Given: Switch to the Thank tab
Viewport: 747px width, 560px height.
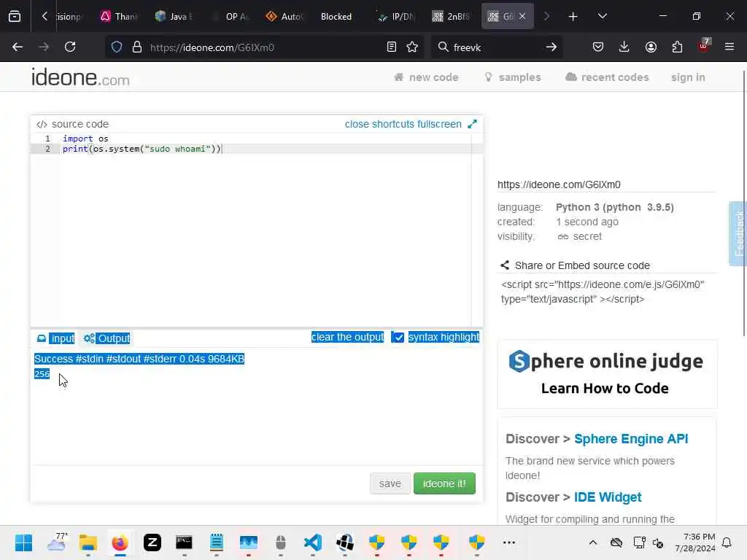Looking at the screenshot, I should click(119, 17).
